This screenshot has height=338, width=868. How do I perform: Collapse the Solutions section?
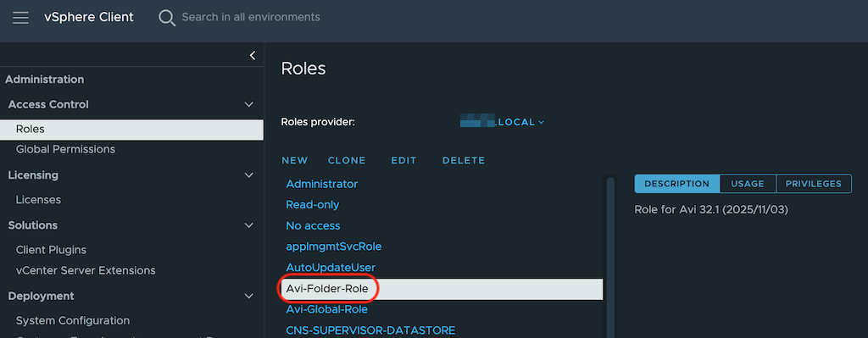point(249,225)
